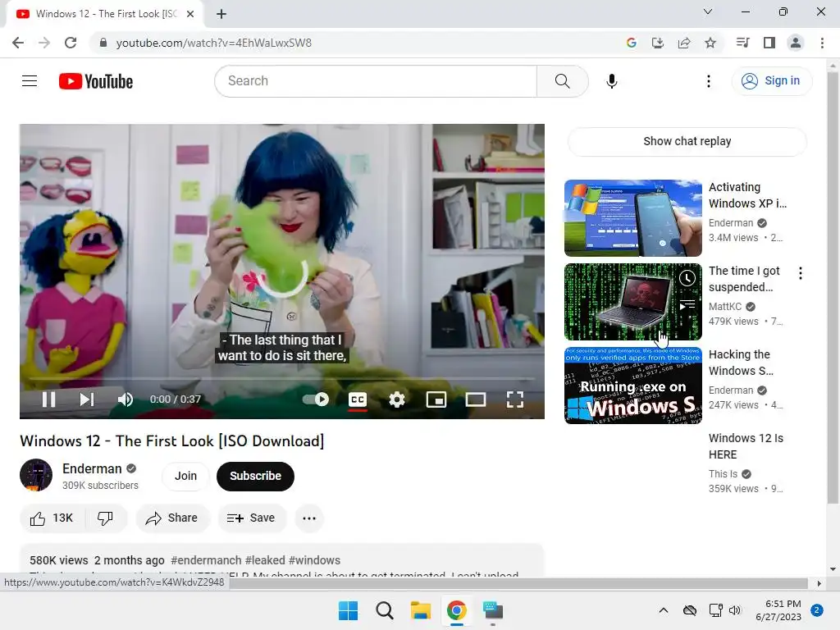This screenshot has height=630, width=840.
Task: Toggle closed captions CC button
Action: click(x=358, y=399)
